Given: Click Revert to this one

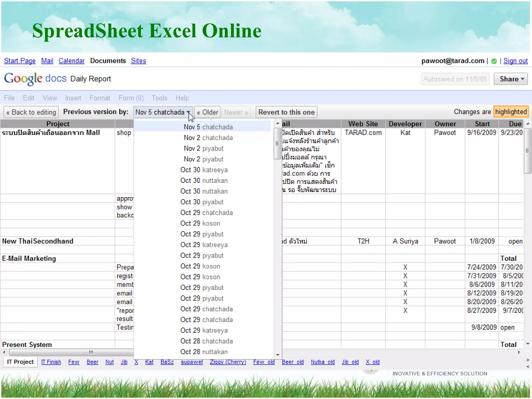Looking at the screenshot, I should (x=286, y=112).
